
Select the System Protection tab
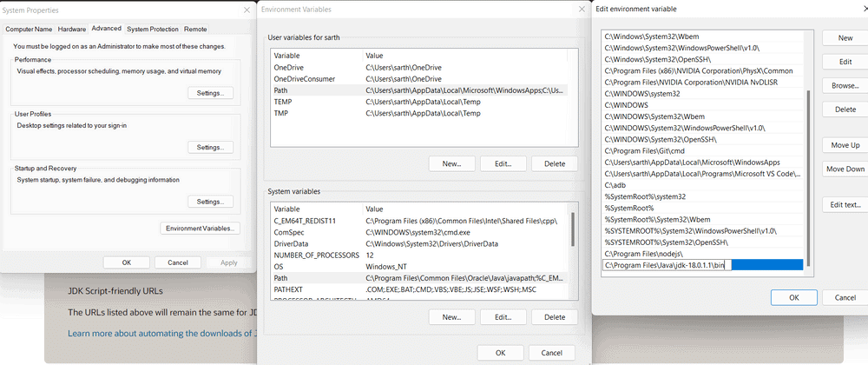[152, 29]
